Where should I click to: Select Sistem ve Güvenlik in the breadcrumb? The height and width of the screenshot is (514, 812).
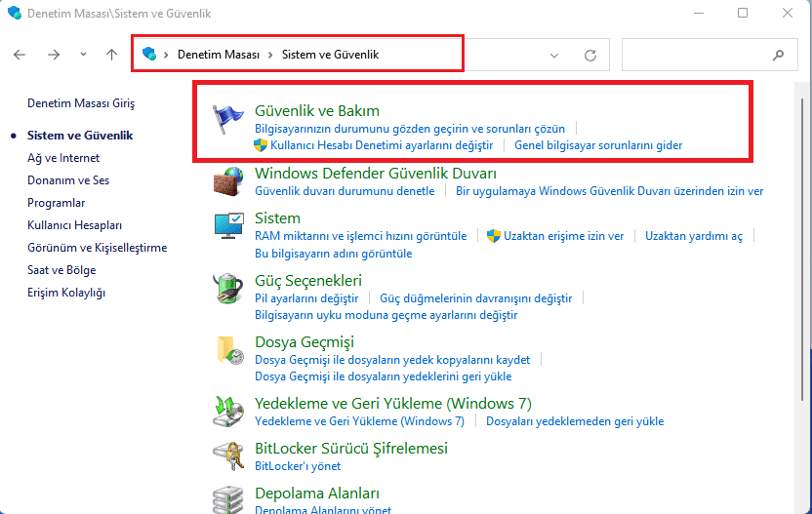[x=331, y=55]
